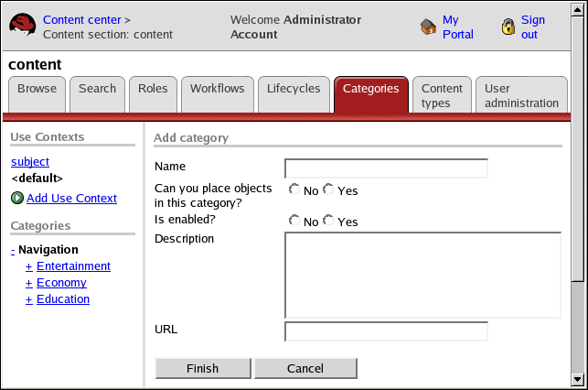Click the My Portal house icon

coord(428,27)
